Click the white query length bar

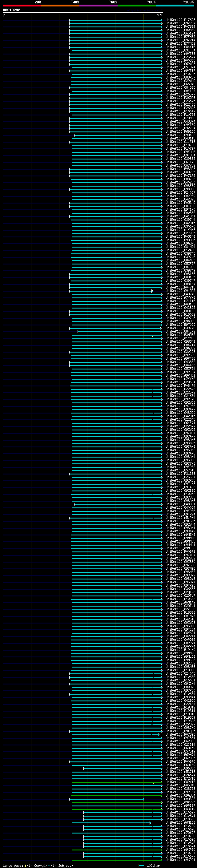(x=83, y=13)
